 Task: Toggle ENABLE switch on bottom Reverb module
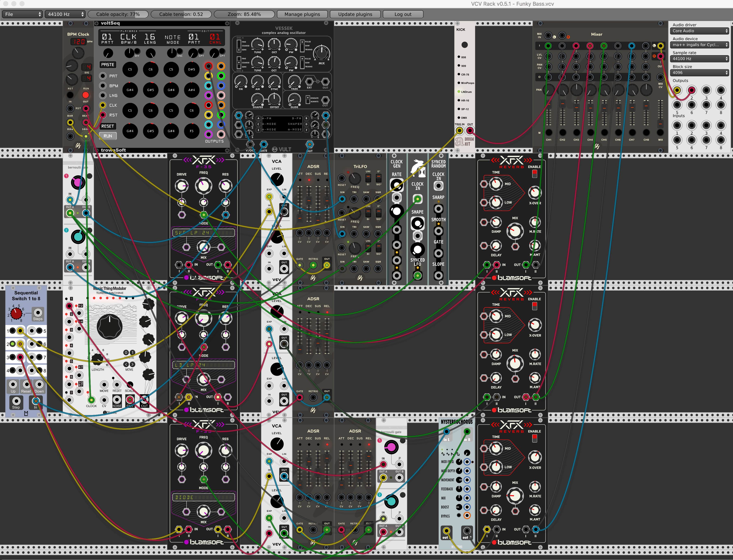coord(535,438)
